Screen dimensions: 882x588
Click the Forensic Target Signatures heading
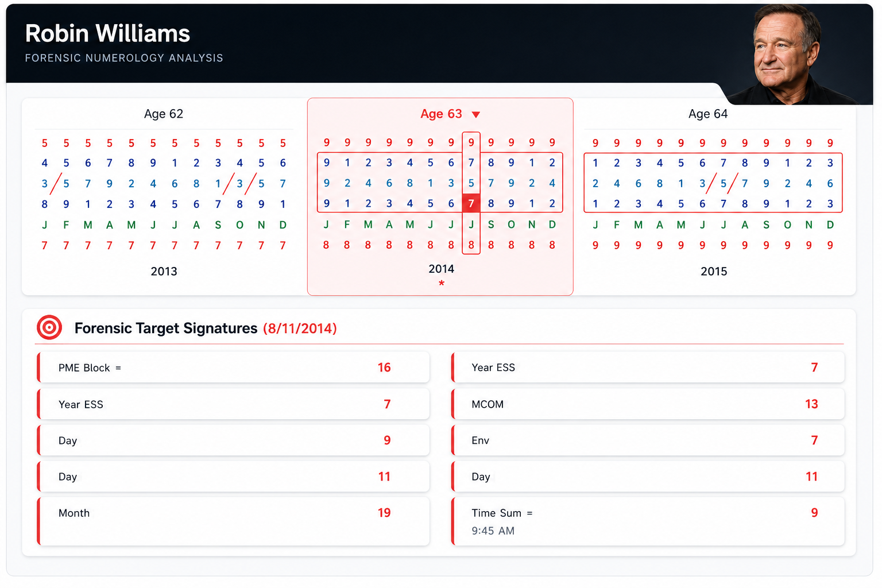(166, 328)
